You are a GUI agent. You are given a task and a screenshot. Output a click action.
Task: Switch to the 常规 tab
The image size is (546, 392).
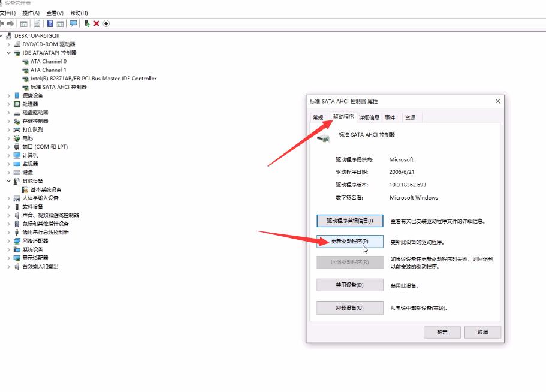point(318,117)
